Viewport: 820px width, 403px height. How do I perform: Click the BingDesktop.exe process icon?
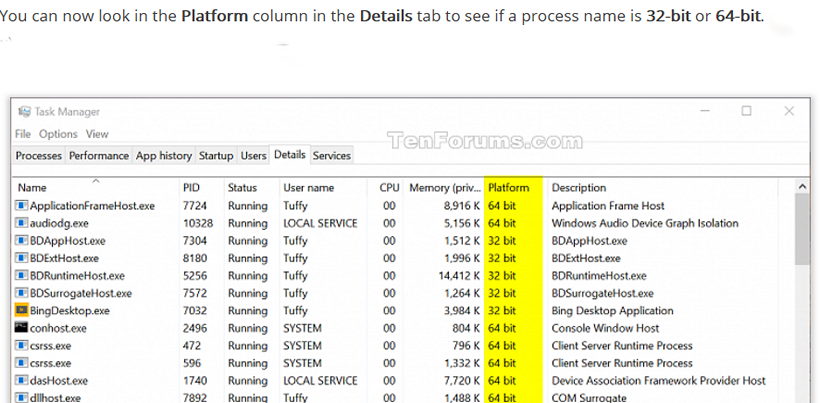pos(22,311)
